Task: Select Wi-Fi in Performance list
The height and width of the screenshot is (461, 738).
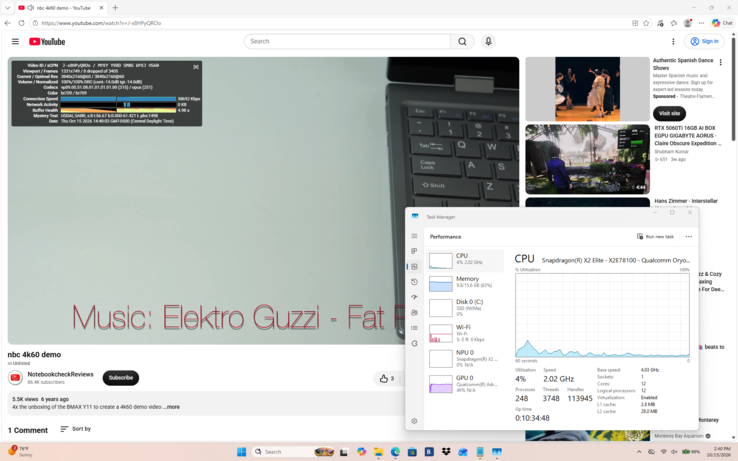Action: 465,333
